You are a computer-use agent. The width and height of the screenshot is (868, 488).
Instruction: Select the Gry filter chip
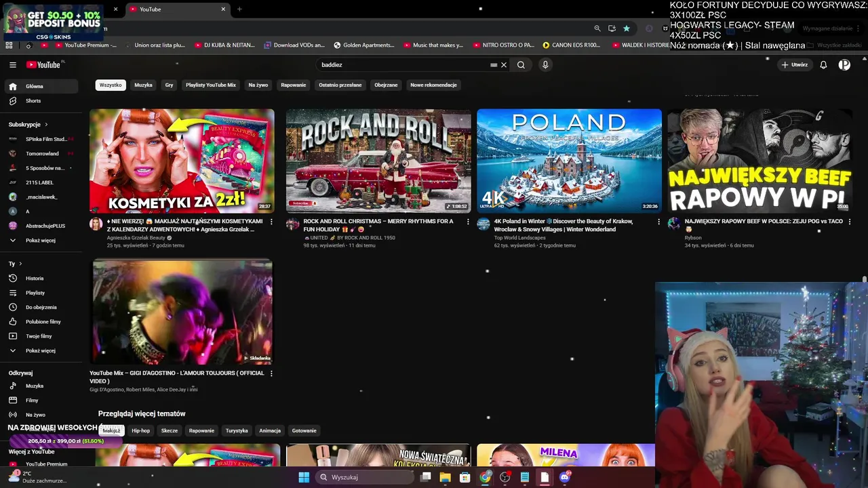click(169, 85)
